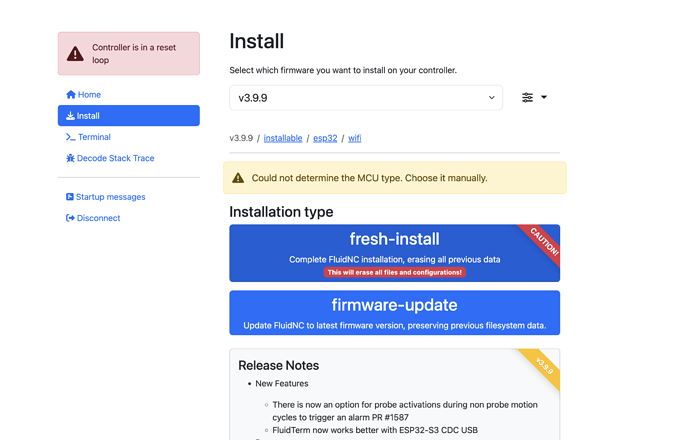
Task: Click the Decode Stack Trace bug icon
Action: [71, 158]
